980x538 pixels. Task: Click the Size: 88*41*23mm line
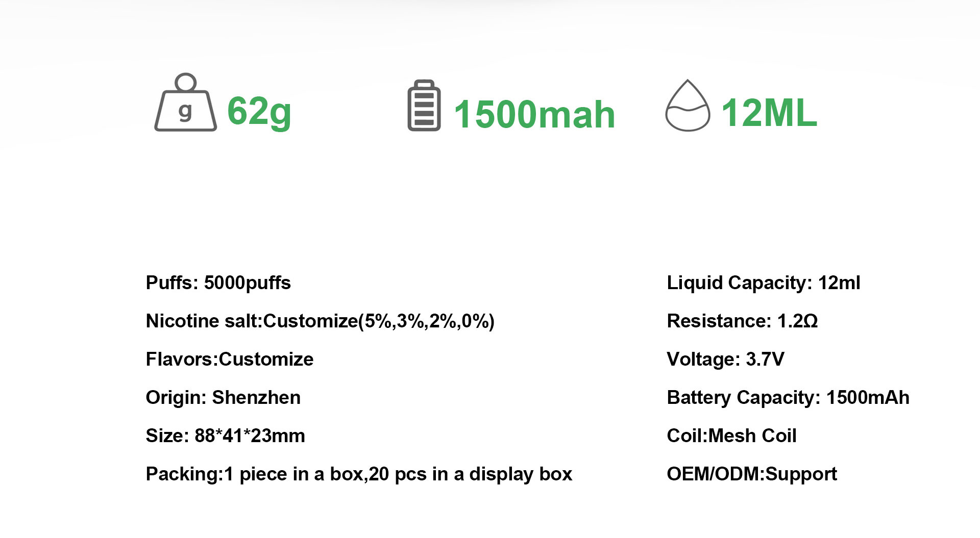(x=225, y=435)
